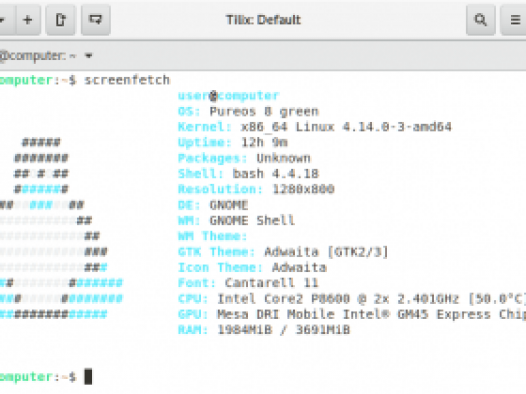Click the Packages value 'Unknown'

(283, 158)
